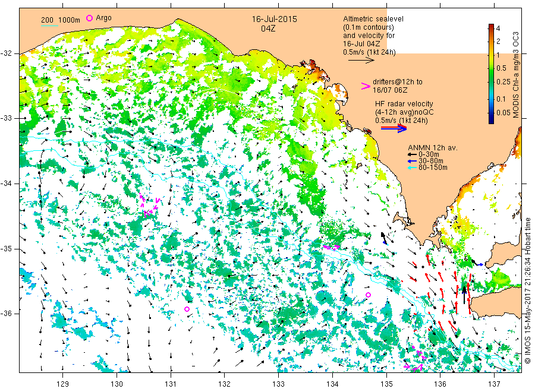Click the '16-Jul-2015' date title
535x392 pixels.
(274, 19)
